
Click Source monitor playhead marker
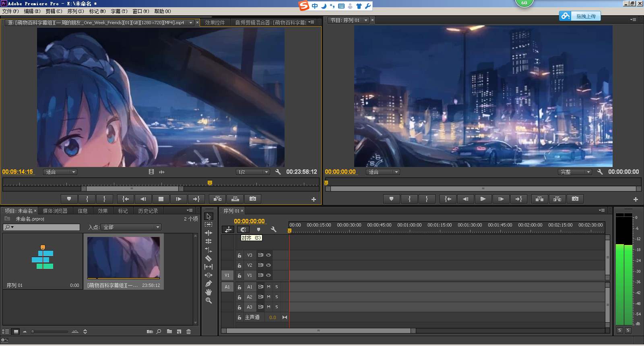click(210, 183)
